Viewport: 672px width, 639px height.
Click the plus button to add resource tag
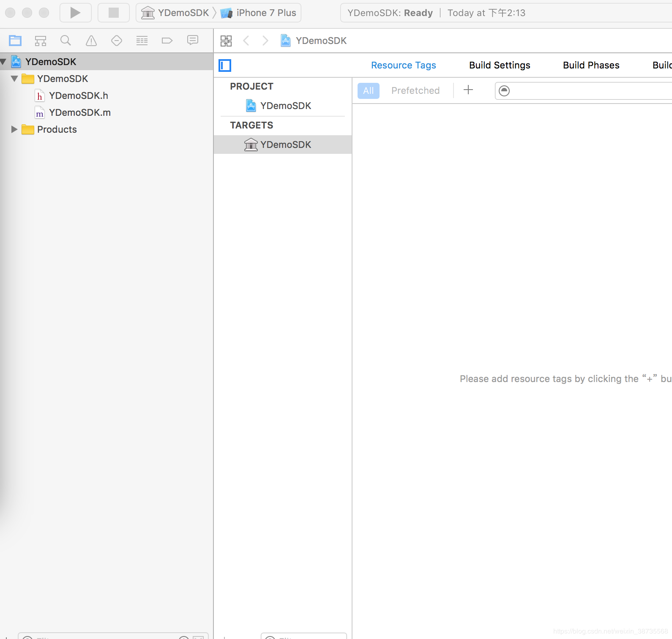click(x=468, y=90)
